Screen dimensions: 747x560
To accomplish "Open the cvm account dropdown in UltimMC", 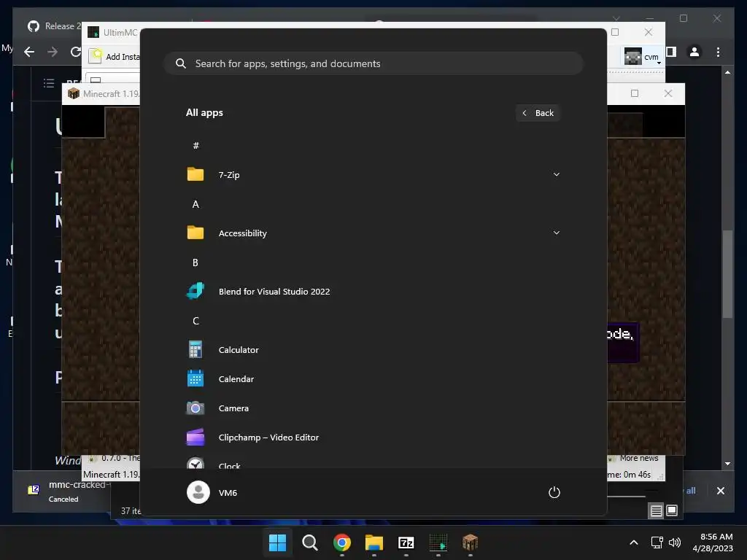I will (643, 57).
